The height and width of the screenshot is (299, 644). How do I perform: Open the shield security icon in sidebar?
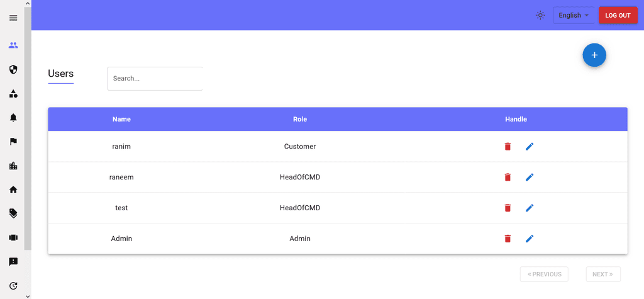pyautogui.click(x=13, y=69)
